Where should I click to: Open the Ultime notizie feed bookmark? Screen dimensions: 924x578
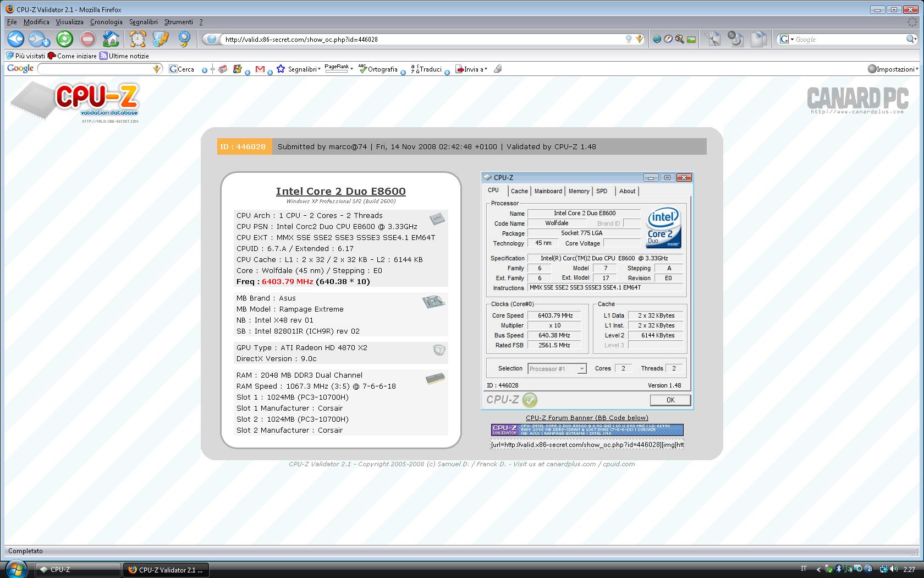pyautogui.click(x=124, y=56)
